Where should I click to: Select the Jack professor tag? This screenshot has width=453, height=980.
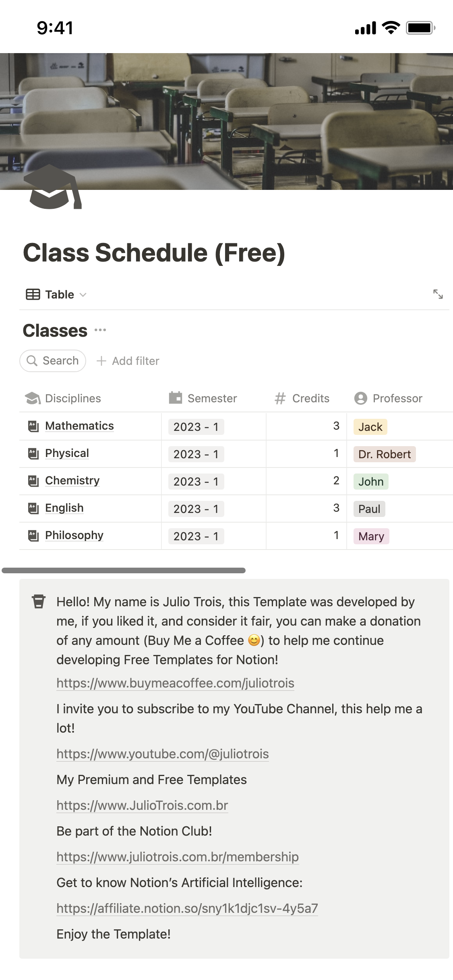(x=370, y=427)
